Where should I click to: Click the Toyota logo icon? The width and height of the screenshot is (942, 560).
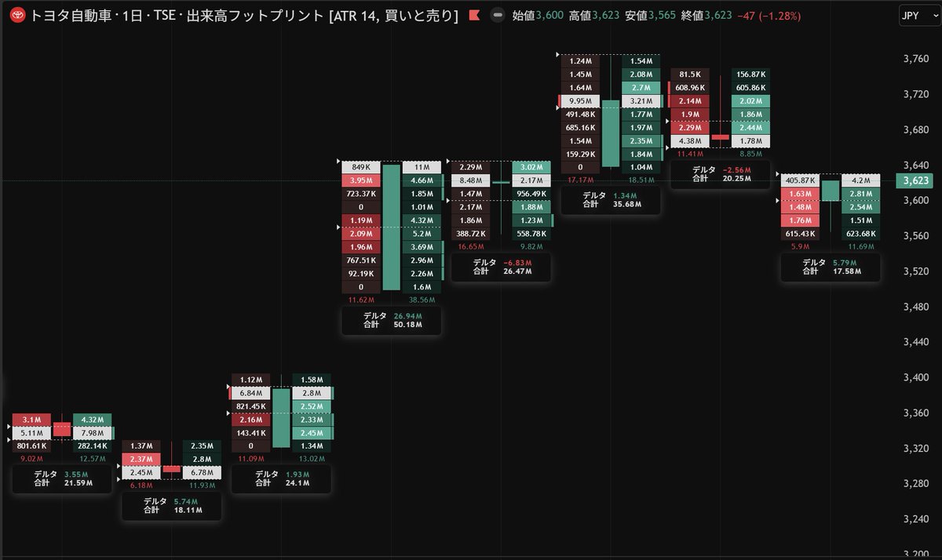19,15
